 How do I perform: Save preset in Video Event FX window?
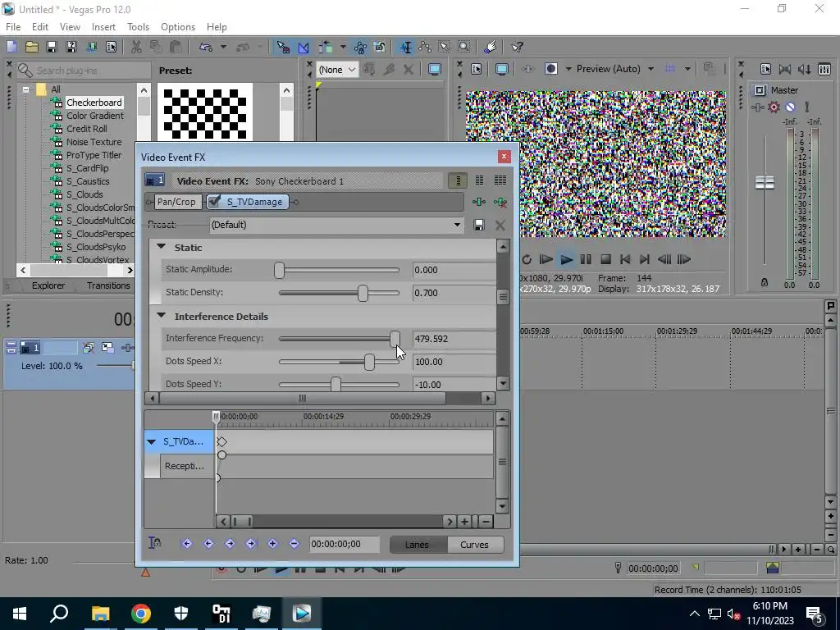[479, 225]
